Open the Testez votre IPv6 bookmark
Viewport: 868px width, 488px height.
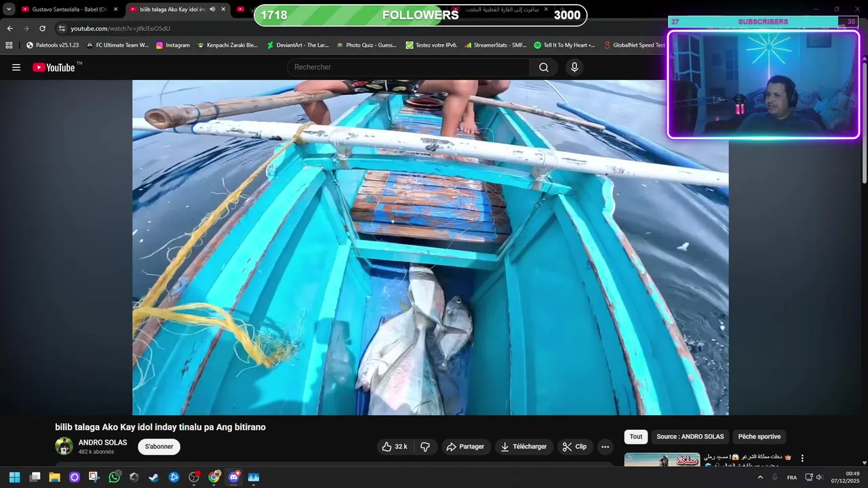(x=431, y=45)
